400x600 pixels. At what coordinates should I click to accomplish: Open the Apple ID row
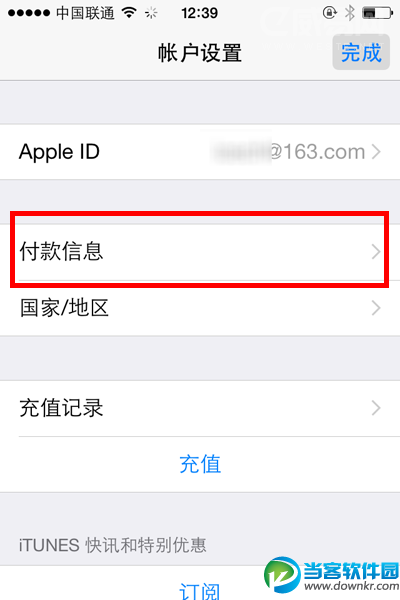[x=200, y=152]
